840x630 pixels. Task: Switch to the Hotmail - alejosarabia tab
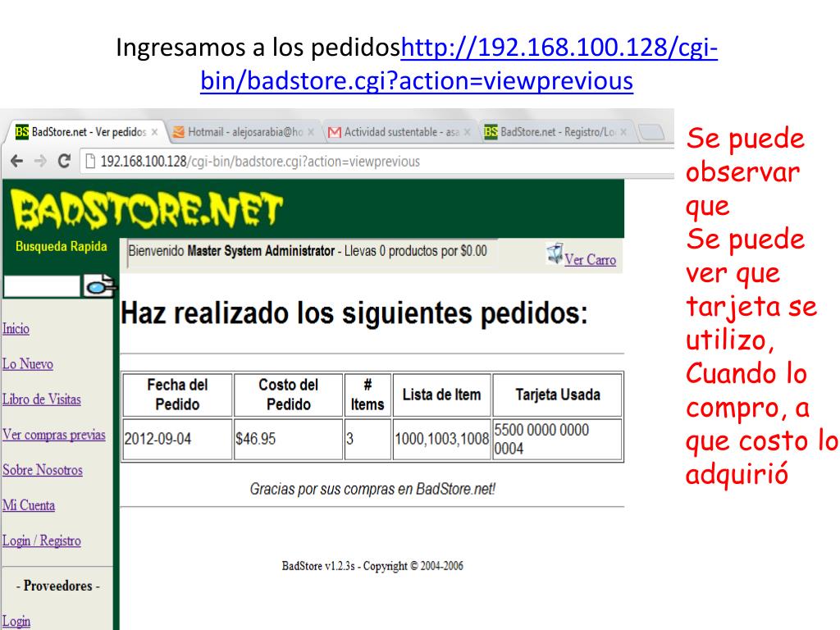click(245, 132)
